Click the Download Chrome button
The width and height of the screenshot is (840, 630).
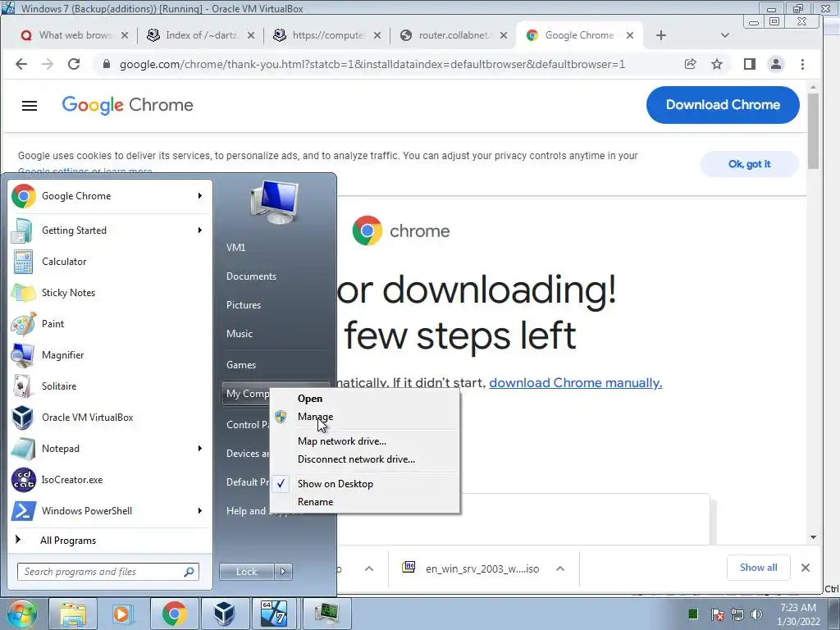723,105
